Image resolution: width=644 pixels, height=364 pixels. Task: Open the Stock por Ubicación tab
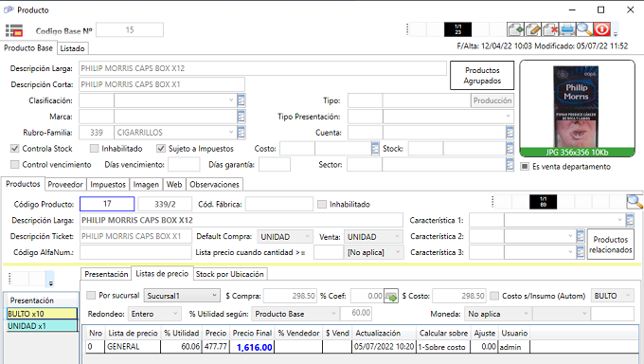[x=229, y=274]
